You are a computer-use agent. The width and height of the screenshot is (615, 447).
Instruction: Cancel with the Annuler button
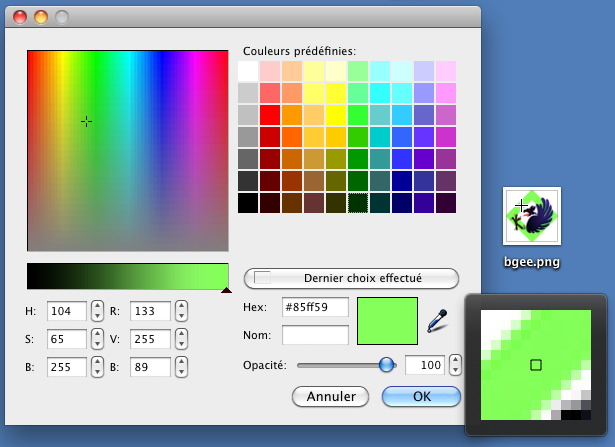tap(330, 396)
